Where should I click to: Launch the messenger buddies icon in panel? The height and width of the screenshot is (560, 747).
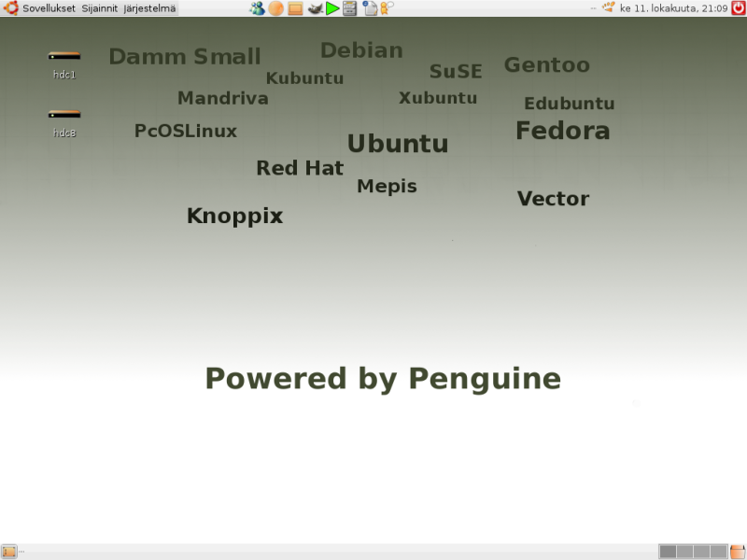(258, 8)
